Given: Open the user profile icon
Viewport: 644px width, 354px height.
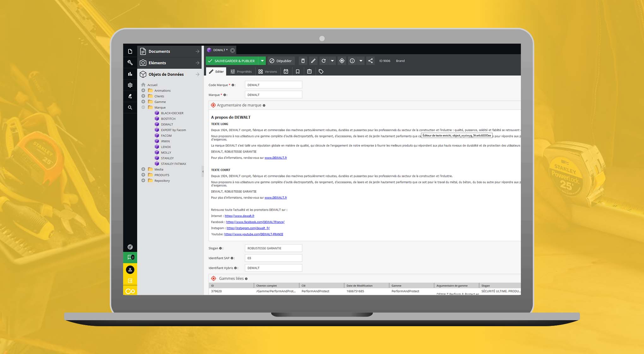Looking at the screenshot, I should pyautogui.click(x=130, y=270).
